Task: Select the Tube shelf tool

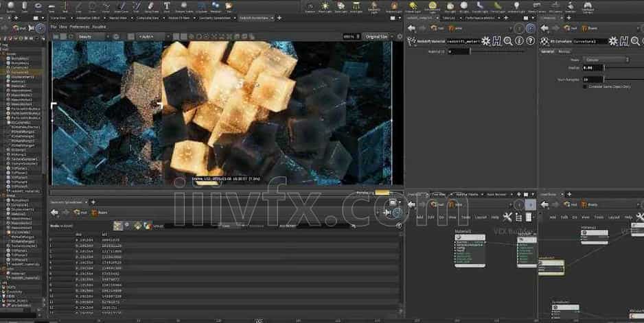Action: [24, 5]
